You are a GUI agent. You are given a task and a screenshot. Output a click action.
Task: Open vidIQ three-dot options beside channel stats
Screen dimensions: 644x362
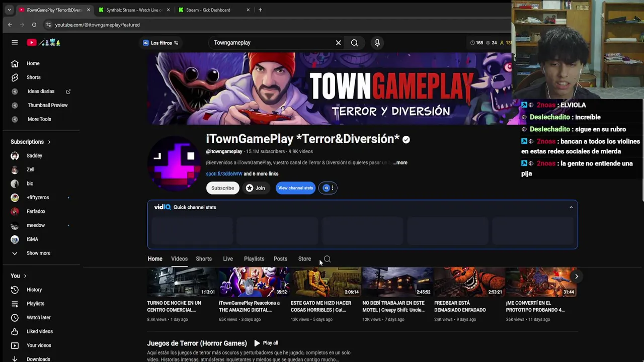click(332, 188)
